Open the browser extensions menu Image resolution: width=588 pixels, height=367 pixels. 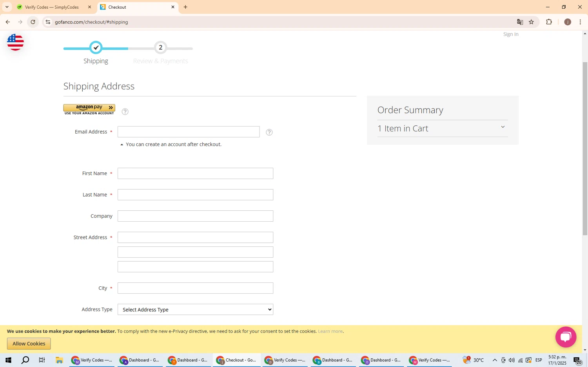tap(549, 22)
